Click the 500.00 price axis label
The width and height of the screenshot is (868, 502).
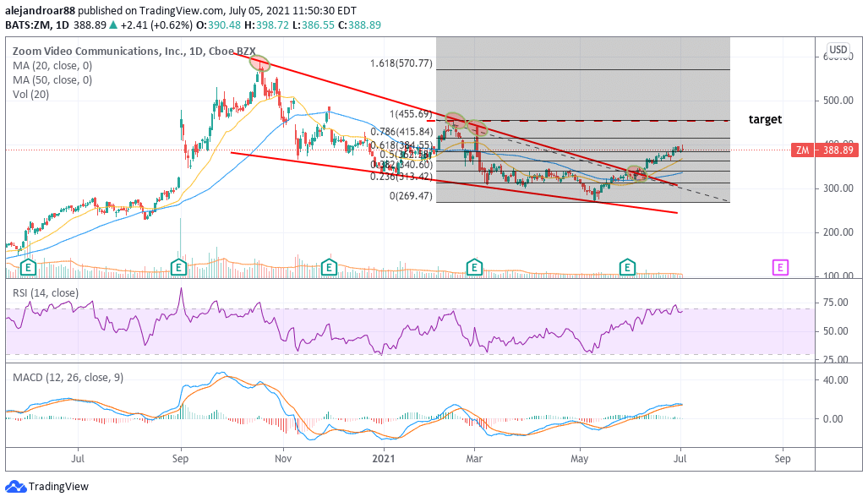838,101
